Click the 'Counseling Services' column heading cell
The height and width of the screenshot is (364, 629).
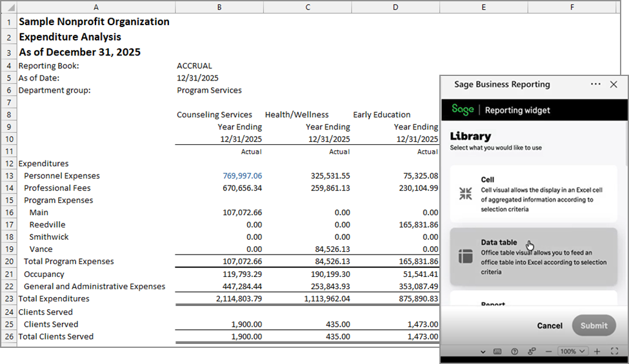pyautogui.click(x=219, y=115)
